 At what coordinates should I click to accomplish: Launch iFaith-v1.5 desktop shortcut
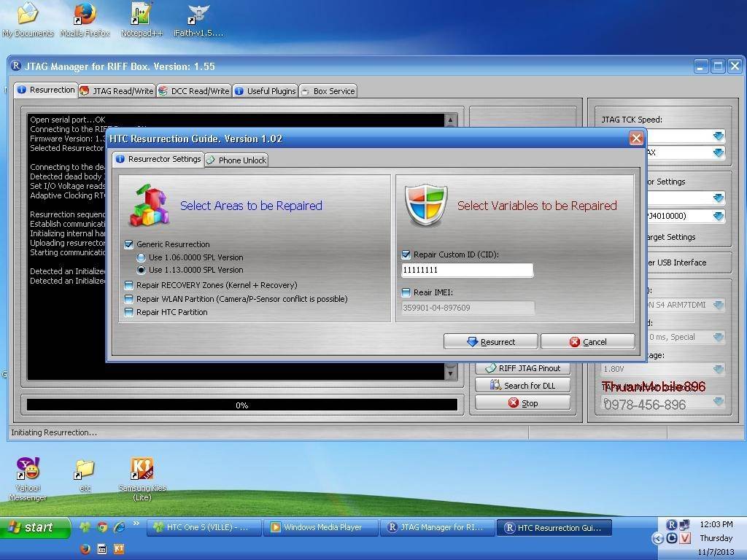click(x=198, y=19)
